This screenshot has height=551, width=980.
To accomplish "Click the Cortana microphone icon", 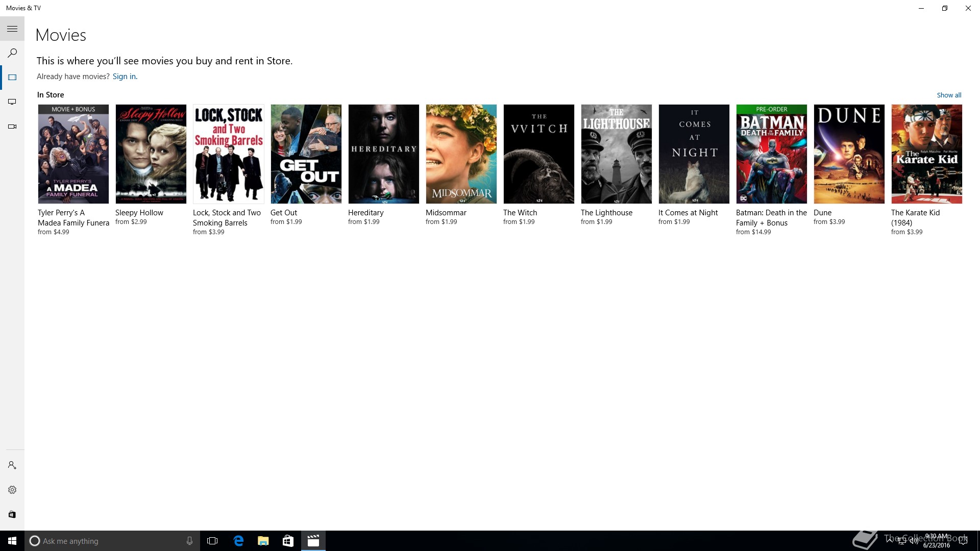I will (x=189, y=541).
